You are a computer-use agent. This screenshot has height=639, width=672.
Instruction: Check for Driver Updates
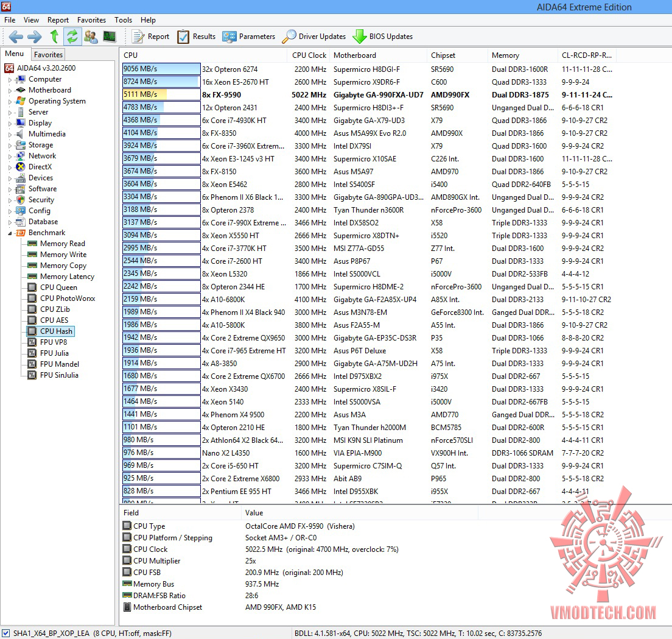(x=313, y=37)
